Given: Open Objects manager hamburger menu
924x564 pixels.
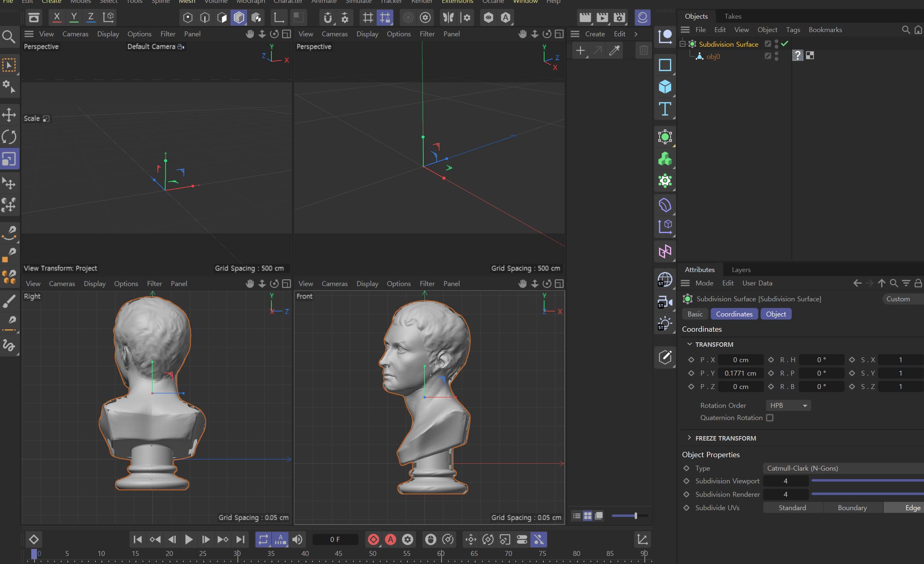Looking at the screenshot, I should point(685,30).
